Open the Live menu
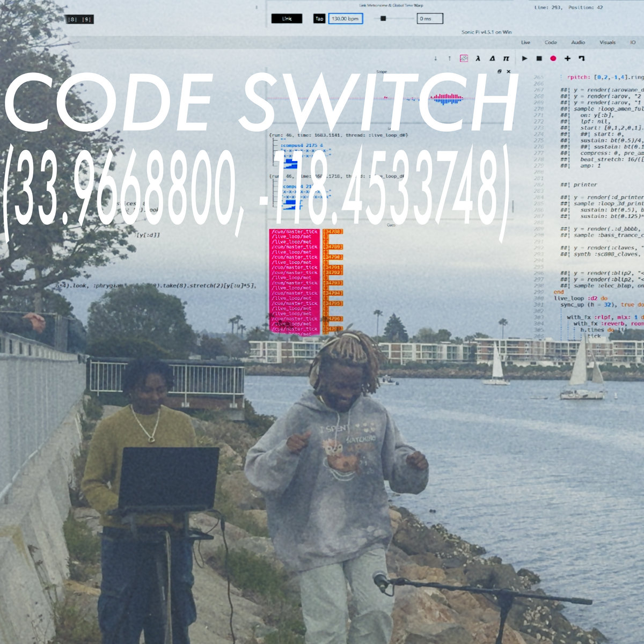644x644 pixels. pos(525,42)
